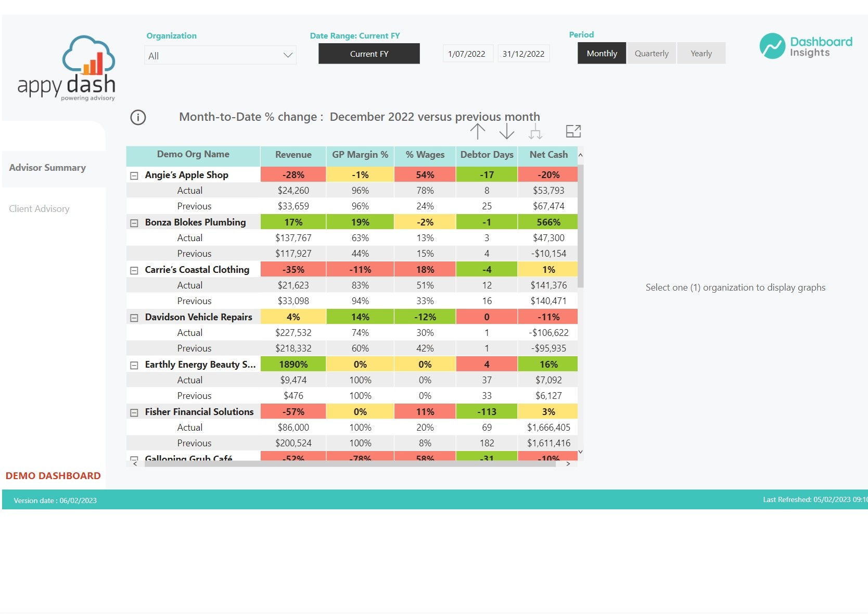Image resolution: width=868 pixels, height=614 pixels.
Task: Click the info icon beside the title
Action: (x=138, y=117)
